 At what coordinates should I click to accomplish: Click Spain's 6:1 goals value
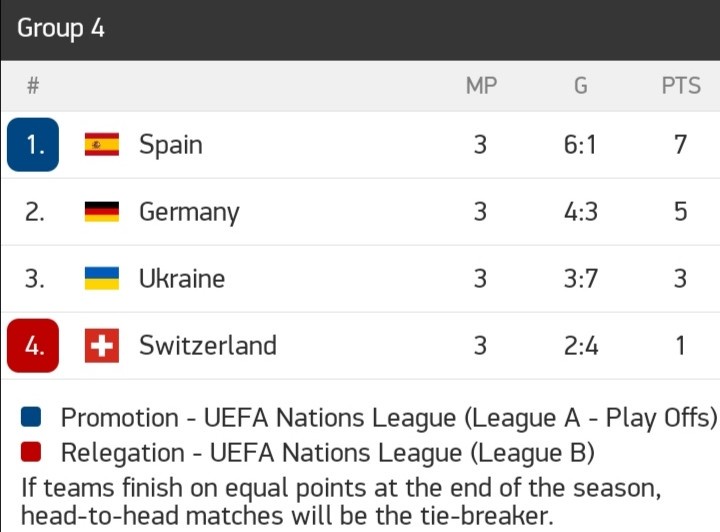coord(580,145)
